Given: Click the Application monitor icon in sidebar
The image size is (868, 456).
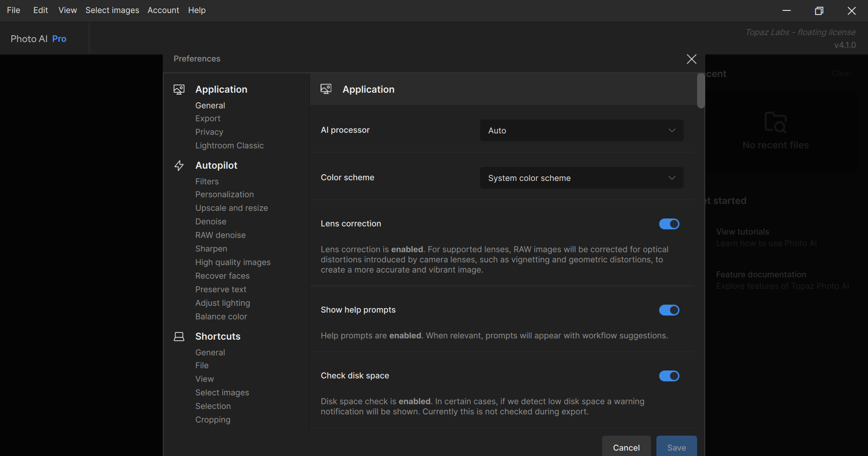Looking at the screenshot, I should (x=179, y=90).
